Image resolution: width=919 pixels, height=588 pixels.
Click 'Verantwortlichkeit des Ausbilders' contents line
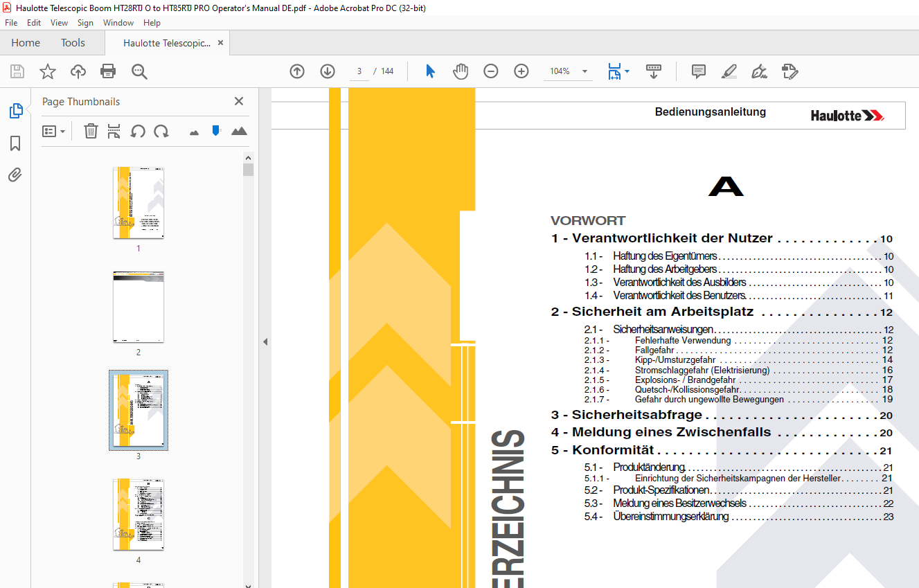[679, 283]
